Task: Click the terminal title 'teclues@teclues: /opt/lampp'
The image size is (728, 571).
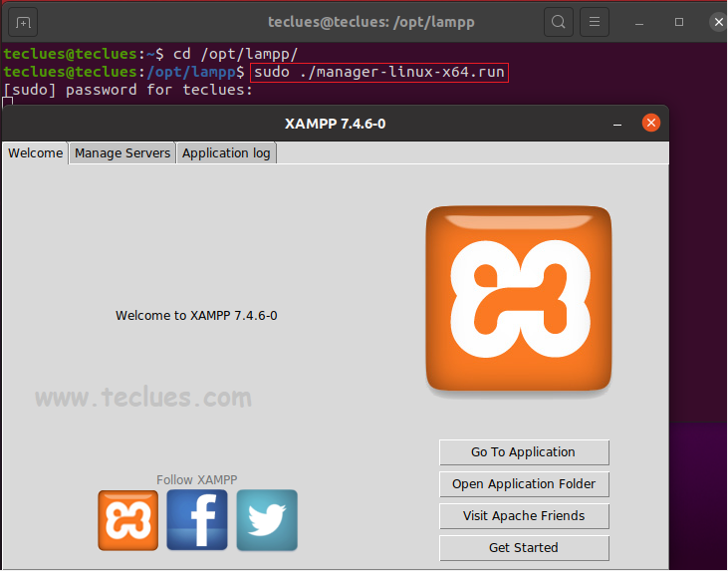Action: tap(371, 22)
